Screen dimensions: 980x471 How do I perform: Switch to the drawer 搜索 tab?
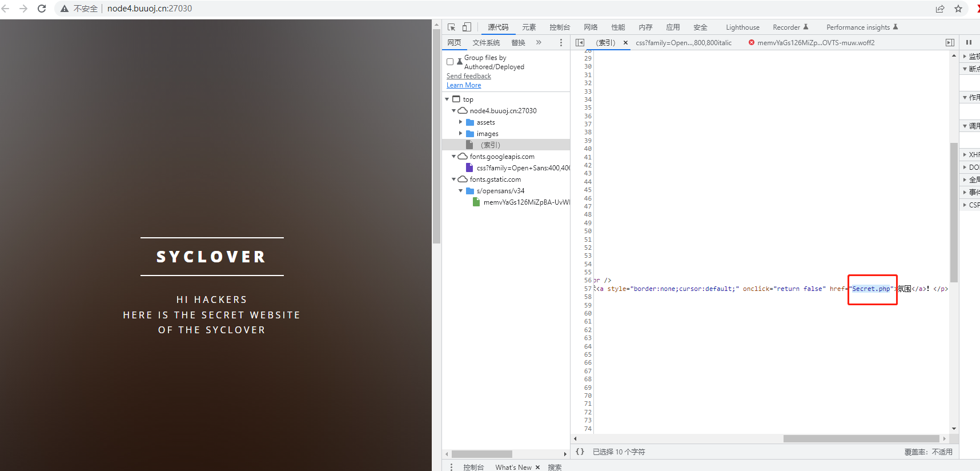555,467
